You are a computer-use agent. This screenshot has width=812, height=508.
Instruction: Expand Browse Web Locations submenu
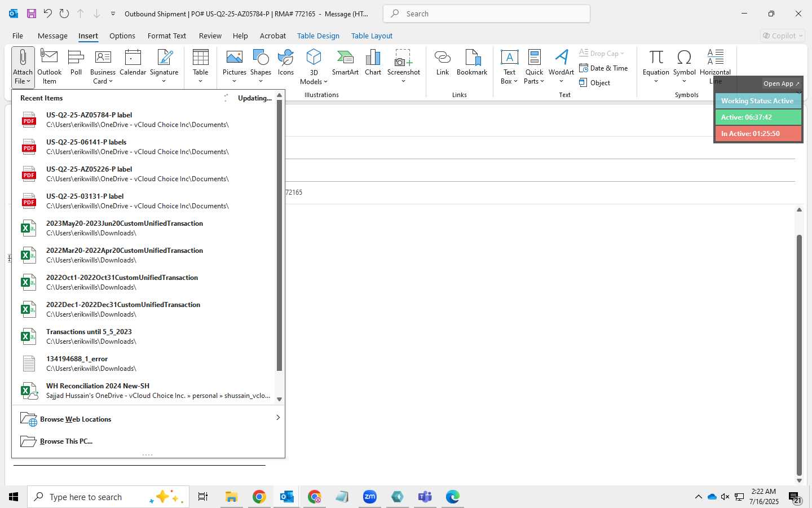pyautogui.click(x=148, y=419)
